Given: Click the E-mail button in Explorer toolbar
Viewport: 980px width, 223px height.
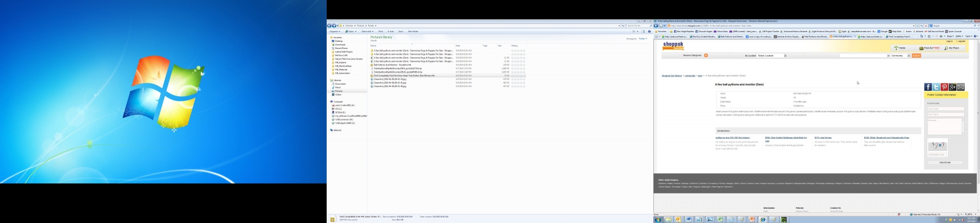Looking at the screenshot, I should pos(390,31).
